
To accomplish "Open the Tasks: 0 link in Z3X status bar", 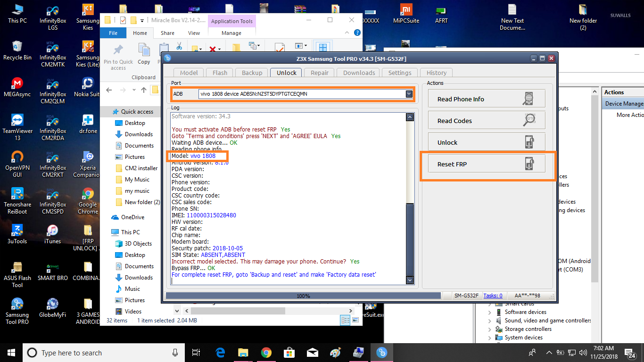I will click(493, 296).
